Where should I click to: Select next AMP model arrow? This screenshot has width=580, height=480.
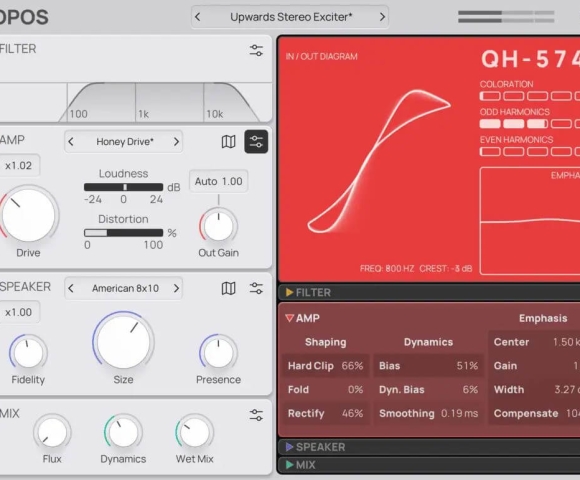tap(176, 142)
